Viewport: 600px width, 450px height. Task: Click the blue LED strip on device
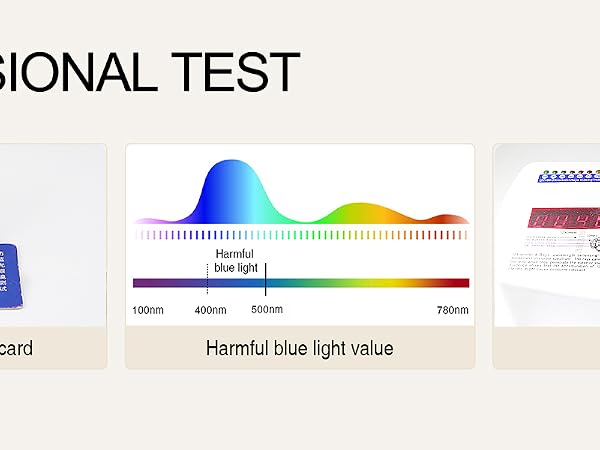coord(569,177)
